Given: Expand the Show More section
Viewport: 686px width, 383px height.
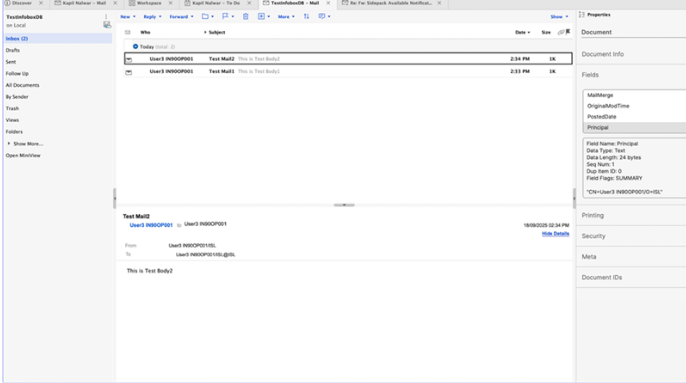Looking at the screenshot, I should [25, 144].
